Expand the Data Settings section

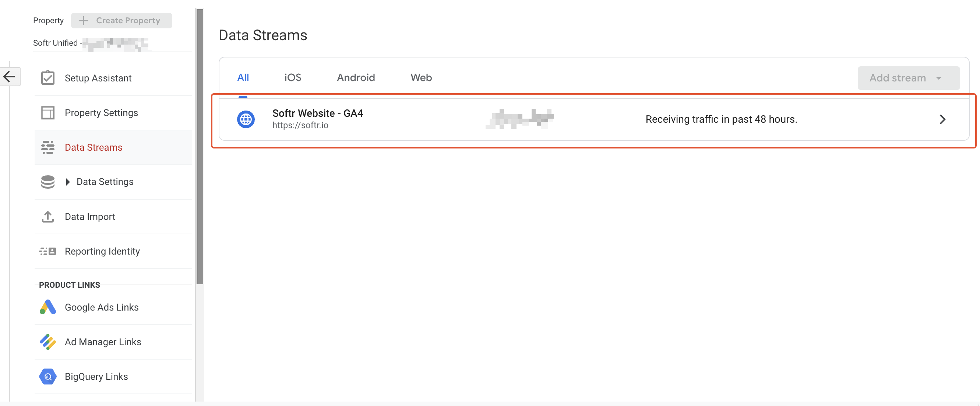68,182
